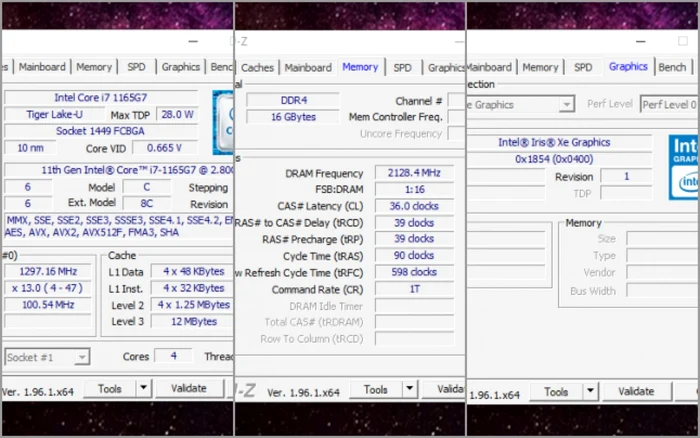Viewport: 700px width, 438px height.
Task: Click the bus speed '100.54 MHz'
Action: point(48,305)
